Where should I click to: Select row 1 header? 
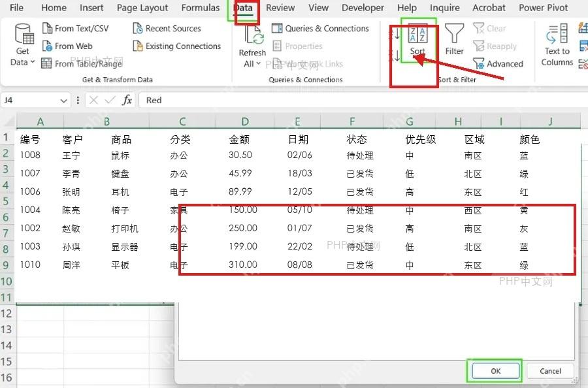(x=7, y=137)
